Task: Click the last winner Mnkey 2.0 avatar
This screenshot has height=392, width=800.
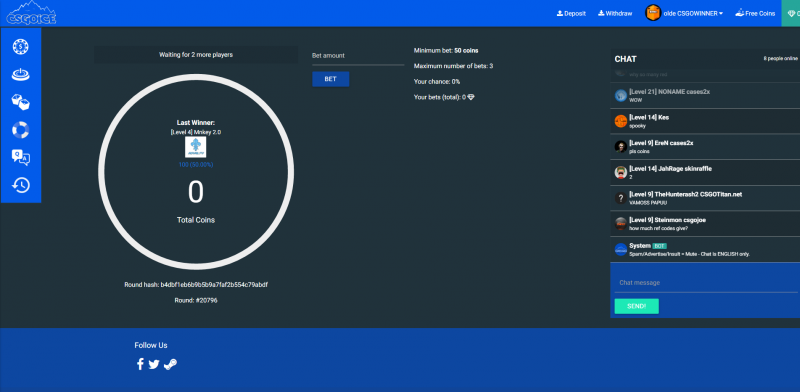Action: (195, 147)
